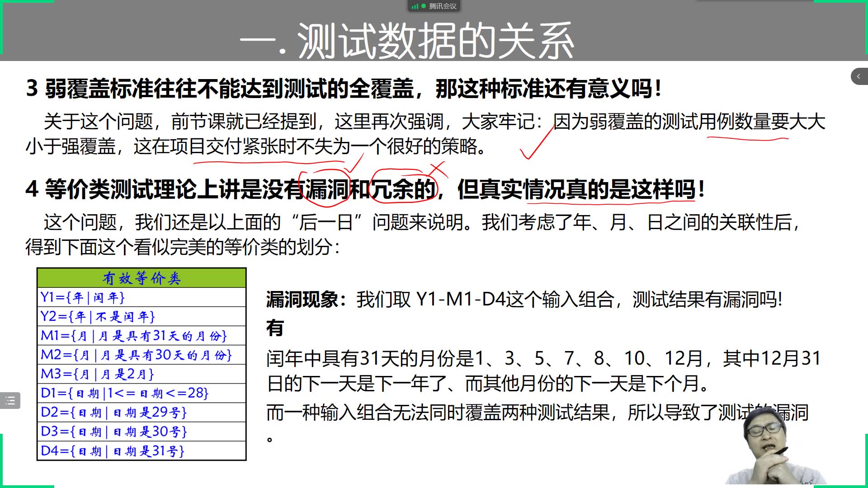The image size is (868, 488).
Task: Select the row Y2={年|不是闰年}
Action: coord(142,316)
